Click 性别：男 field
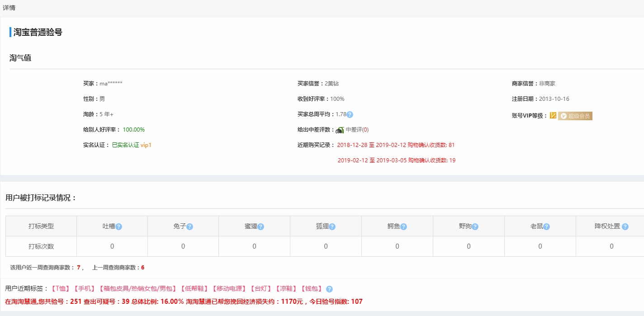The width and height of the screenshot is (644, 316). coord(94,99)
